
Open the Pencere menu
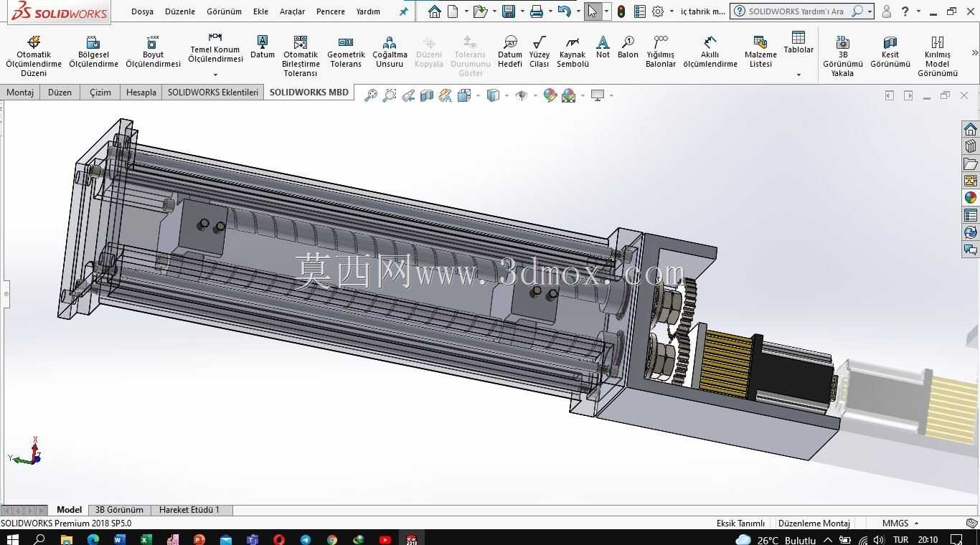pyautogui.click(x=331, y=11)
